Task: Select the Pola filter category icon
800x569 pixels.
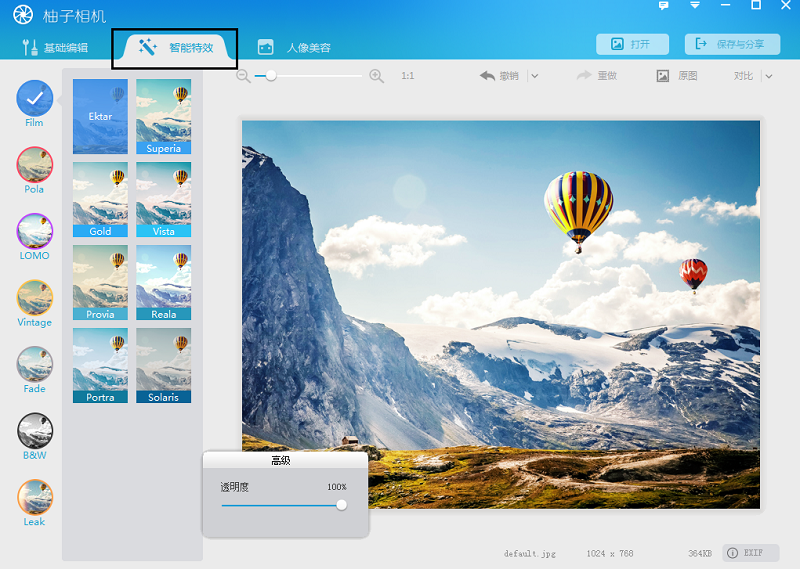Action: click(x=35, y=164)
